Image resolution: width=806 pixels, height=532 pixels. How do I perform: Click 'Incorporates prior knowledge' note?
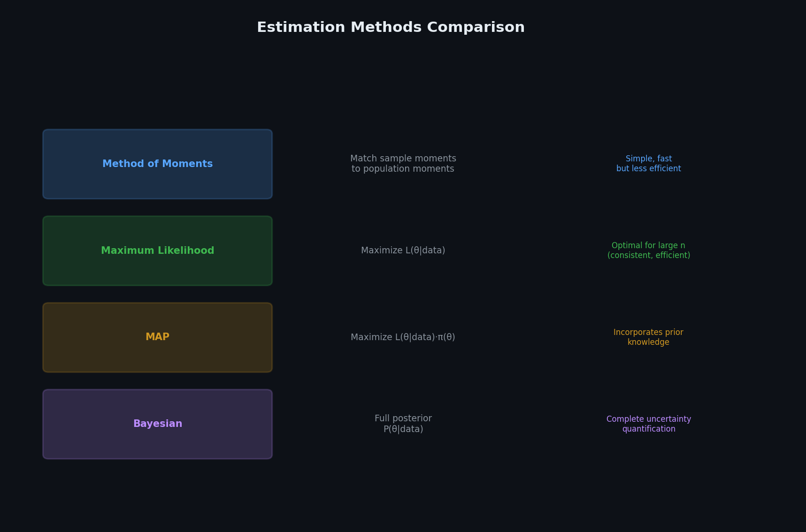649,337
